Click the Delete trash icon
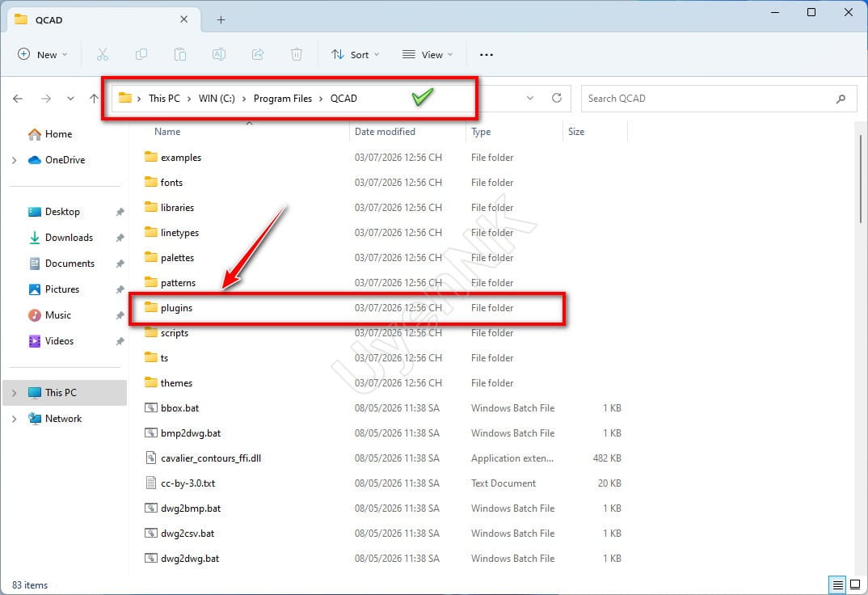 (x=296, y=54)
